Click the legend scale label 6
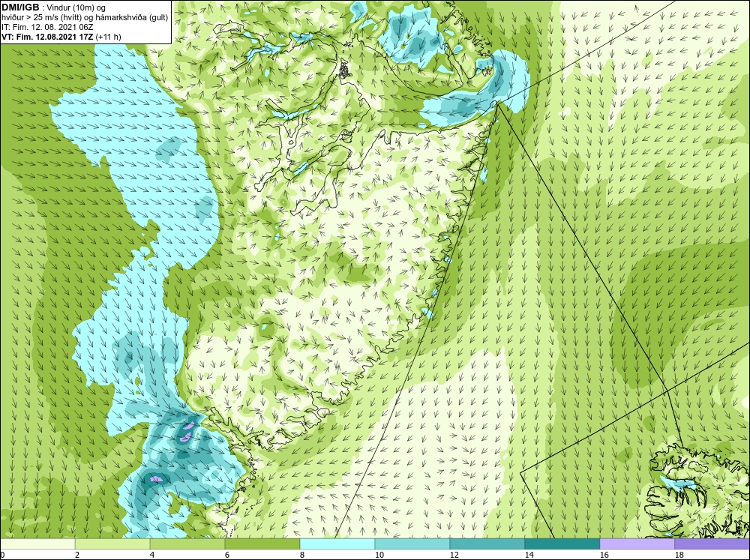 coord(226,555)
